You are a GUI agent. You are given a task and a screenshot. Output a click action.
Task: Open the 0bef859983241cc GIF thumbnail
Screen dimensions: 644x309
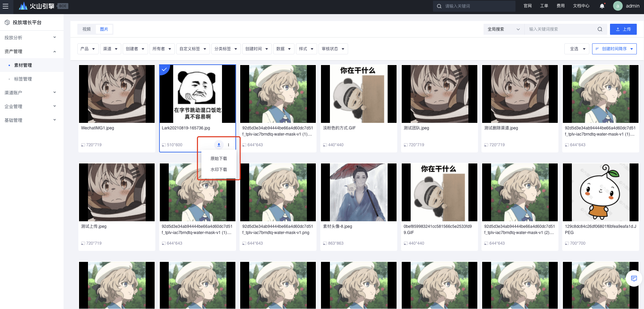(440, 192)
